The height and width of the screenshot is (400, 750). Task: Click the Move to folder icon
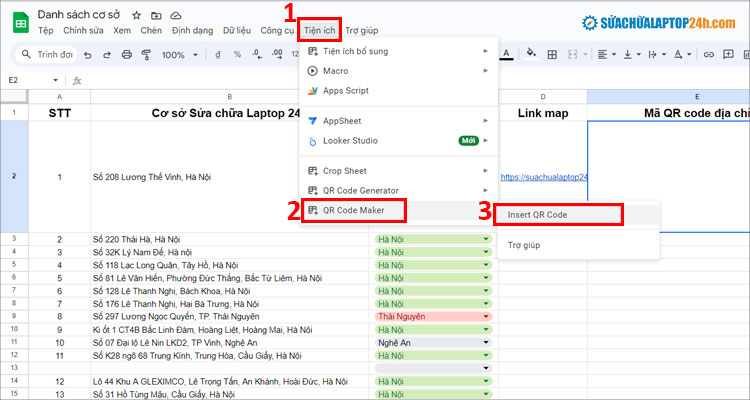156,16
